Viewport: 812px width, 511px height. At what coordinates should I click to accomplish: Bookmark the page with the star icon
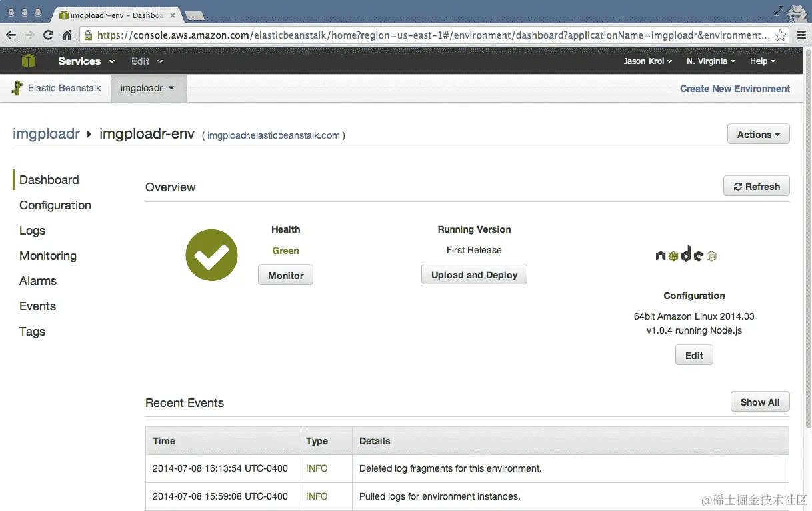pyautogui.click(x=780, y=35)
